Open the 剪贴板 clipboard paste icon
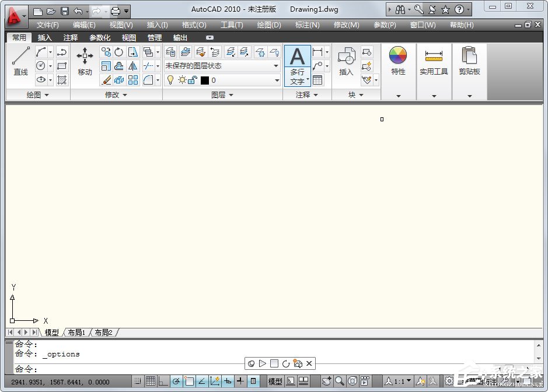Viewport: 548px width, 392px height. point(470,55)
